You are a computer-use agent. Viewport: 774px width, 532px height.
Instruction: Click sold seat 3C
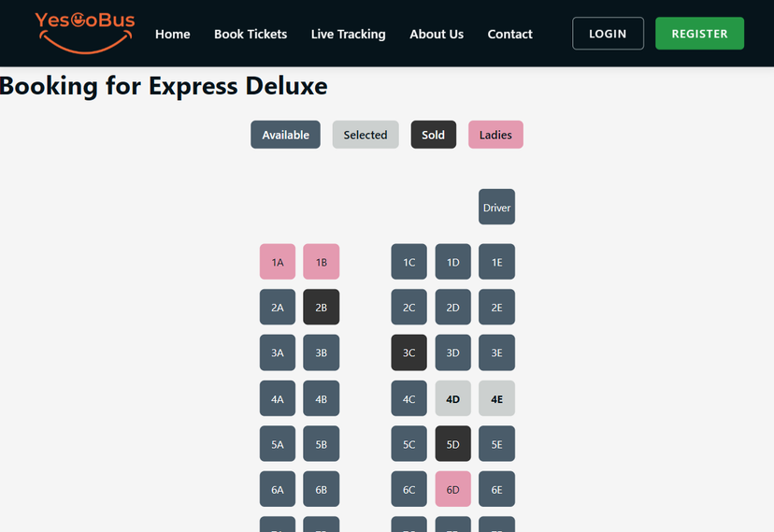pyautogui.click(x=408, y=352)
